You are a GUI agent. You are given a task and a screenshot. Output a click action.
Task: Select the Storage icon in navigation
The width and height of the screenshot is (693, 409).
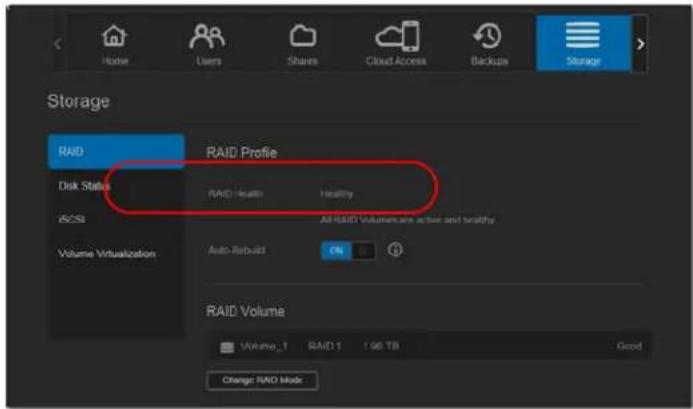[583, 43]
